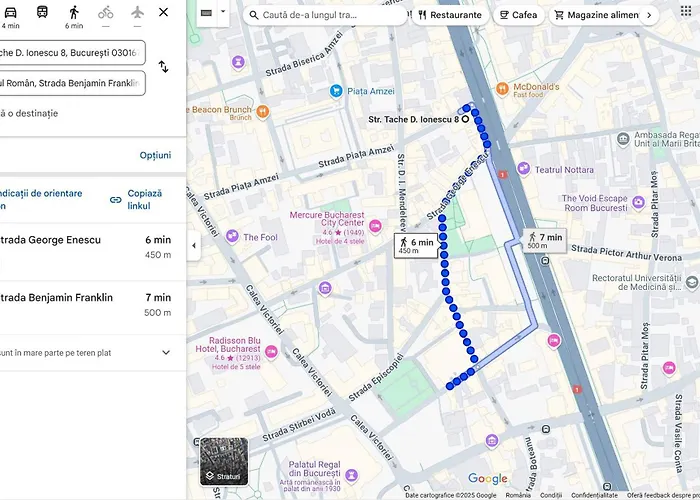Select cycling travel mode
This screenshot has height=500, width=700.
click(106, 14)
